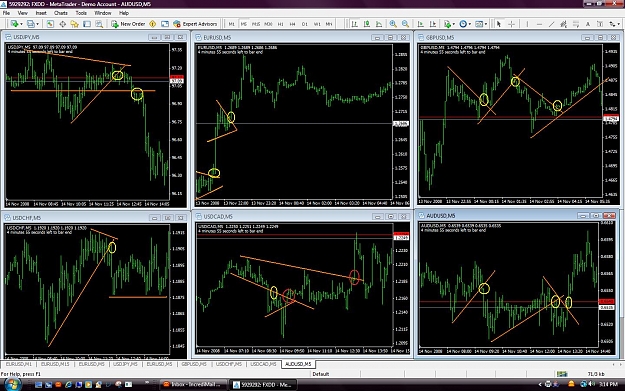Click the network connection status icon in status bar

tap(562, 374)
